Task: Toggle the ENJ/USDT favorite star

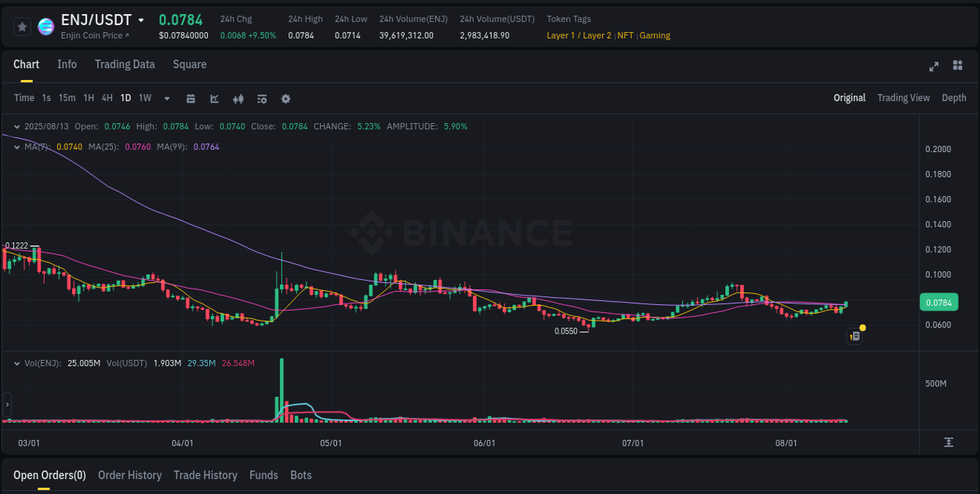Action: click(22, 26)
